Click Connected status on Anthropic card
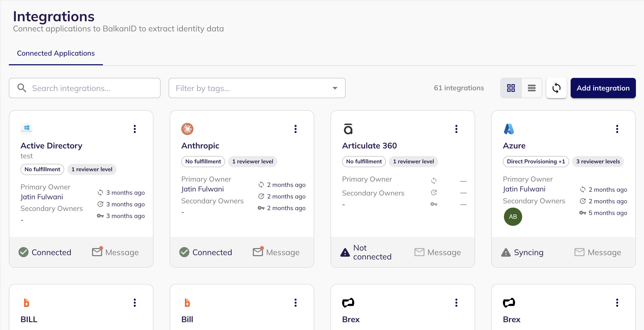This screenshot has width=644, height=330. [206, 252]
